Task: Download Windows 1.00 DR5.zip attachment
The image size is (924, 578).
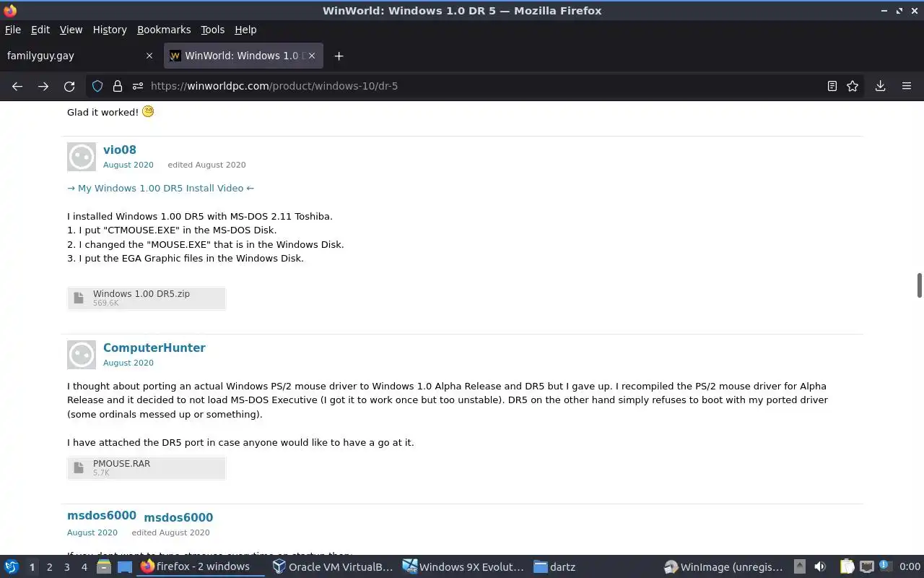Action: click(147, 298)
